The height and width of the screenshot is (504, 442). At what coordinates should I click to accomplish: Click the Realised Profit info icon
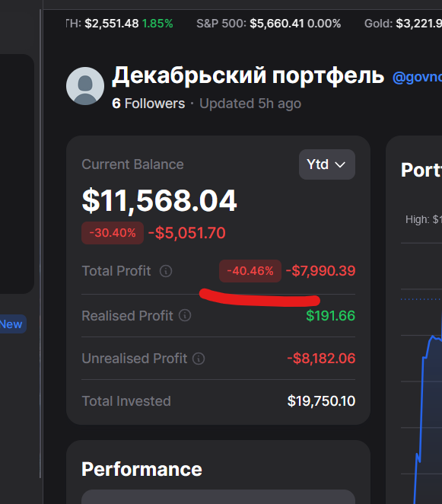185,315
